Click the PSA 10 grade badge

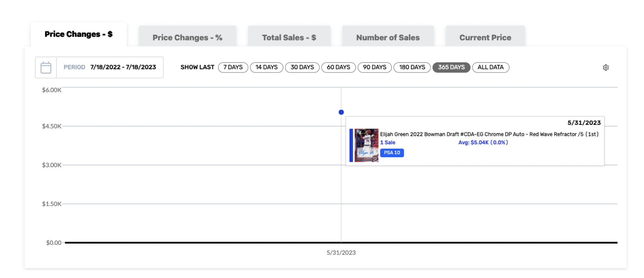point(392,153)
